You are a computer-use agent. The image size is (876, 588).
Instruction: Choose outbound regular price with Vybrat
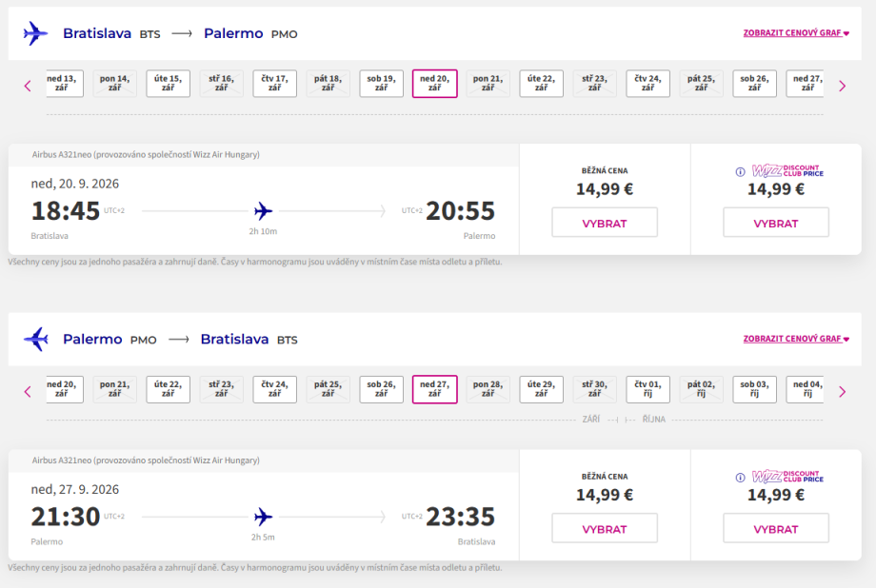(604, 223)
